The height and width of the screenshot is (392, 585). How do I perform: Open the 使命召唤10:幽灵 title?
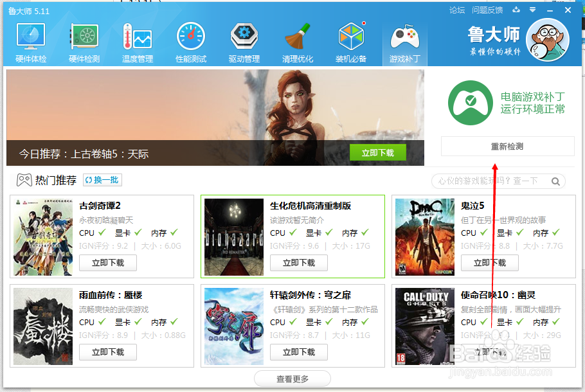(498, 296)
